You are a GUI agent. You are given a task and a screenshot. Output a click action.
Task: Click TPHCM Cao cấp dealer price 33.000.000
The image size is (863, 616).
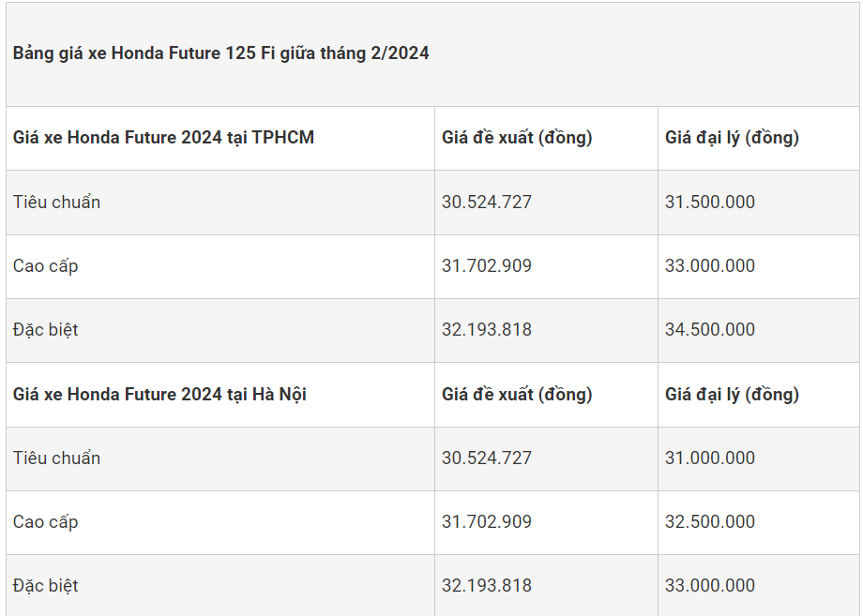click(710, 265)
